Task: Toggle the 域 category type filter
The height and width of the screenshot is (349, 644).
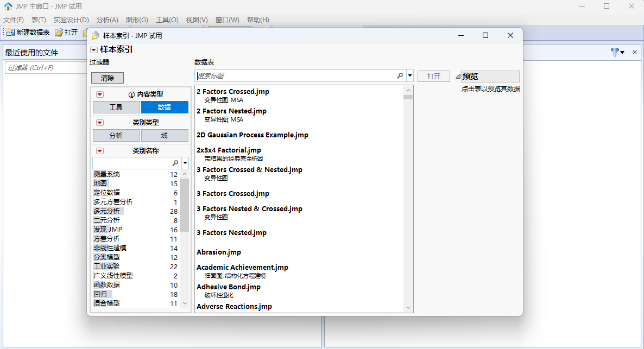Action: tap(165, 136)
